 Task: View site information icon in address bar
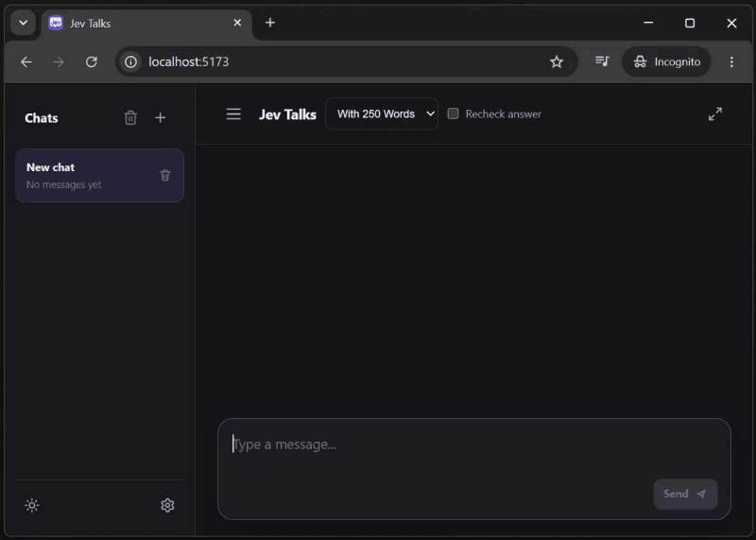pos(130,61)
